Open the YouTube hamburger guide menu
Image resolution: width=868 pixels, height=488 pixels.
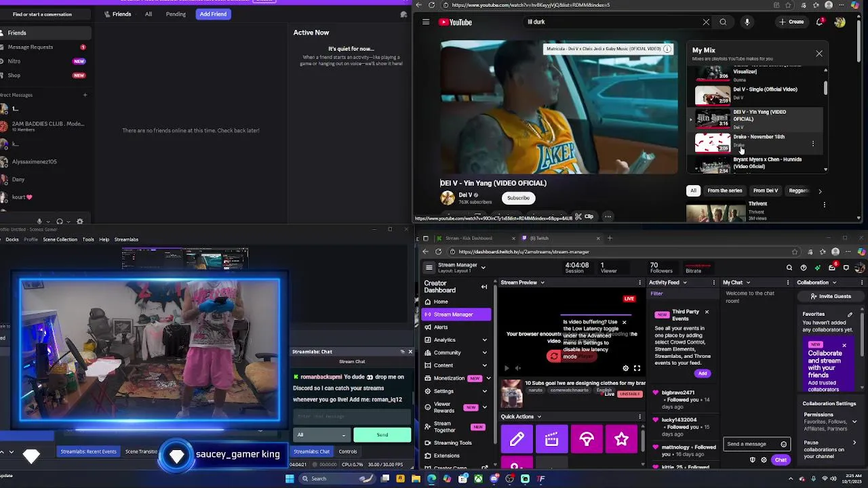(426, 22)
